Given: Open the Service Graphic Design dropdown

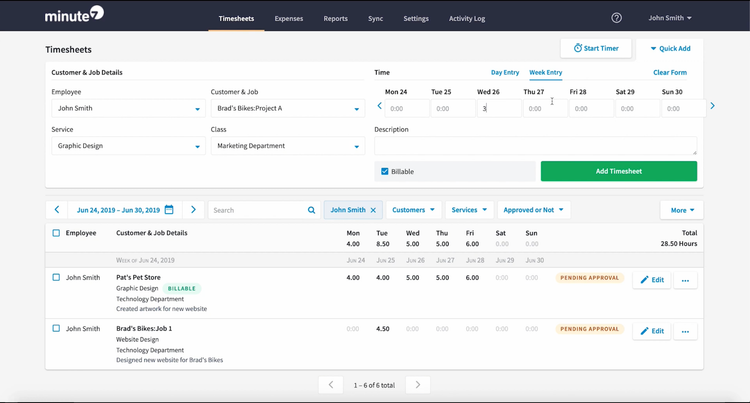Looking at the screenshot, I should (197, 147).
